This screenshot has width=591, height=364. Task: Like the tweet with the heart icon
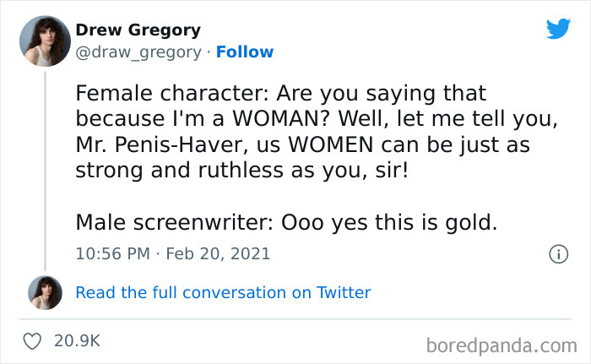point(34,341)
